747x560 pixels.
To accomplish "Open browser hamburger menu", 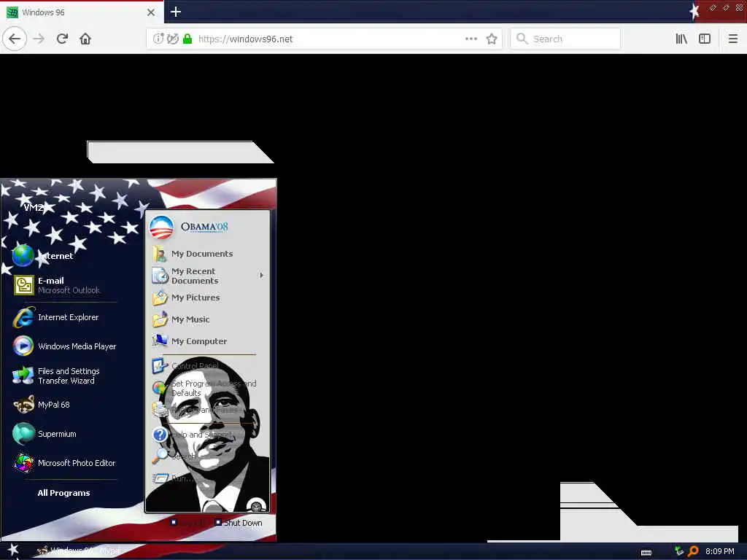I will tap(733, 39).
